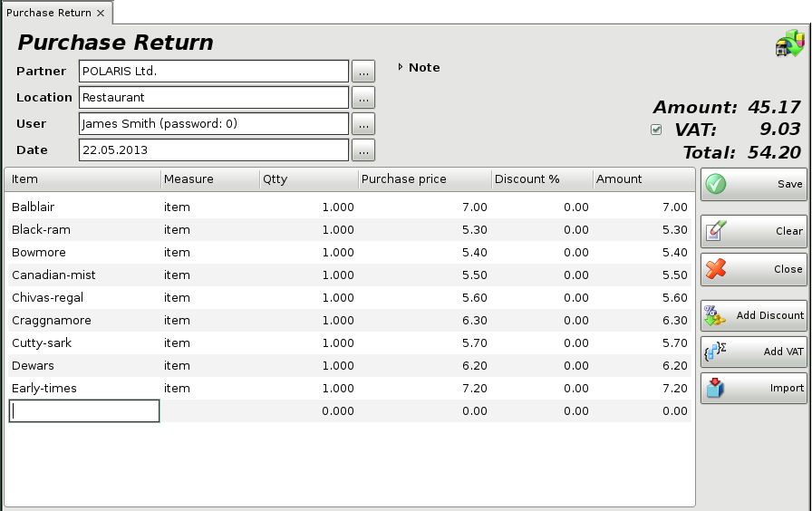Screen dimensions: 812x511
Task: Click the Import box arrow icon
Action: coord(715,388)
